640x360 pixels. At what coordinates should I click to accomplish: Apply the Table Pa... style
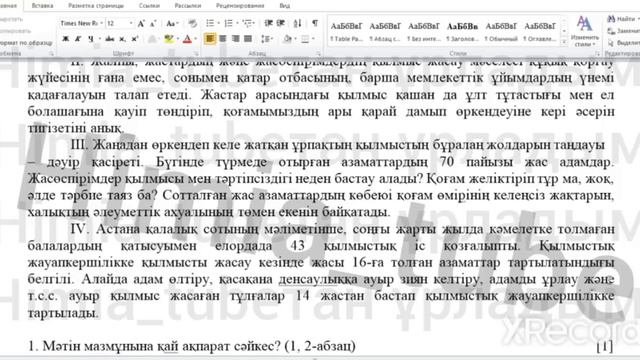(x=346, y=31)
